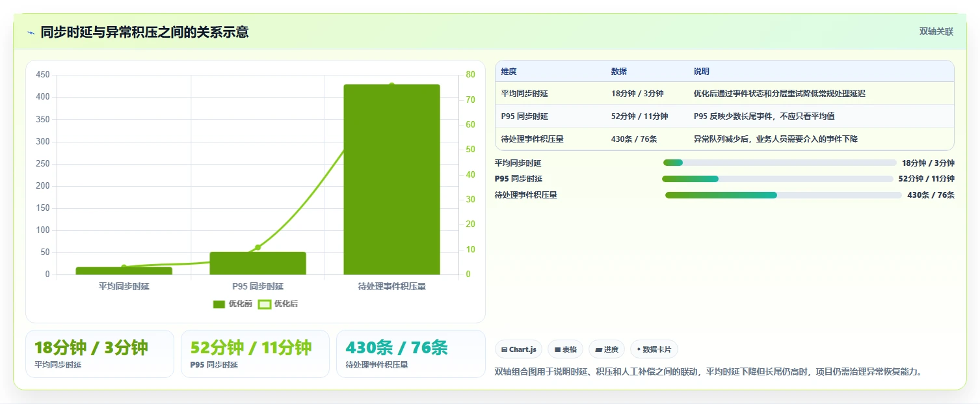Click the description starting 优化后通过事件状态
This screenshot has height=404, width=980.
779,94
